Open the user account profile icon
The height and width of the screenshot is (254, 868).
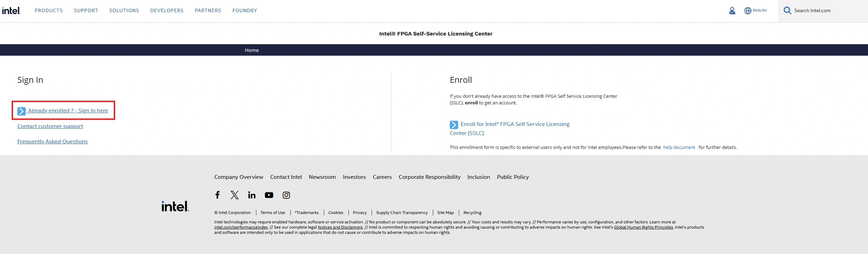click(x=732, y=11)
